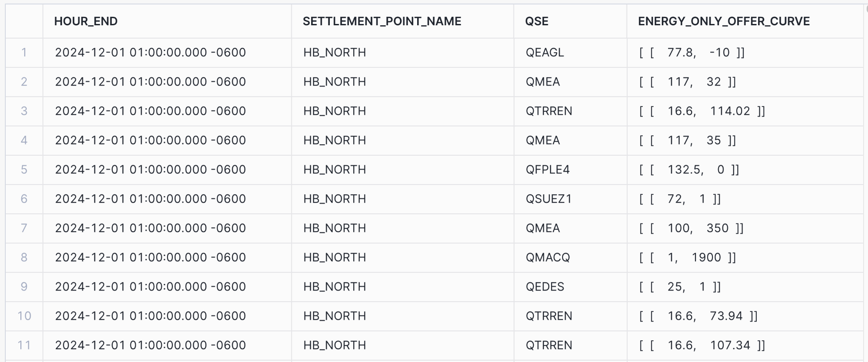This screenshot has width=868, height=362.
Task: Sort by the SETTLEMENT_POINT_NAME column header
Action: pyautogui.click(x=382, y=21)
